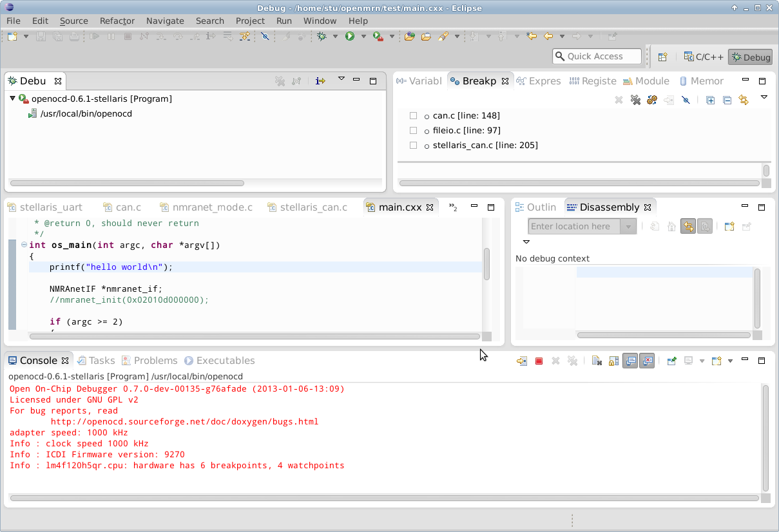Click Link with Active Debug Context in Disassembly
Image resolution: width=779 pixels, height=532 pixels.
(x=688, y=227)
